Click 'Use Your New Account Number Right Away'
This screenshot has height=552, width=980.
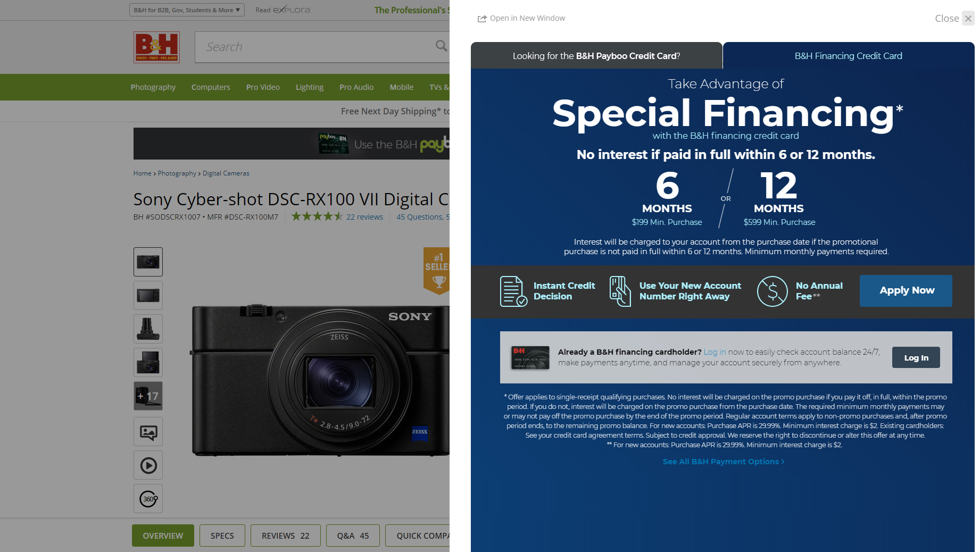(690, 291)
